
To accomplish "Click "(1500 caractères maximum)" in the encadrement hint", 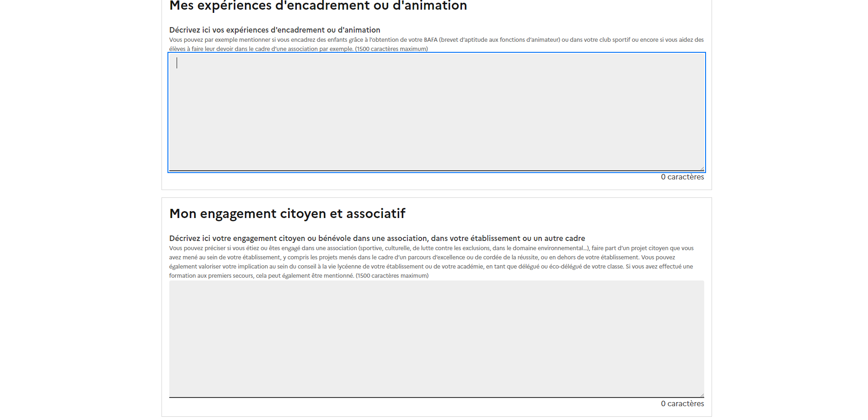I will point(391,49).
